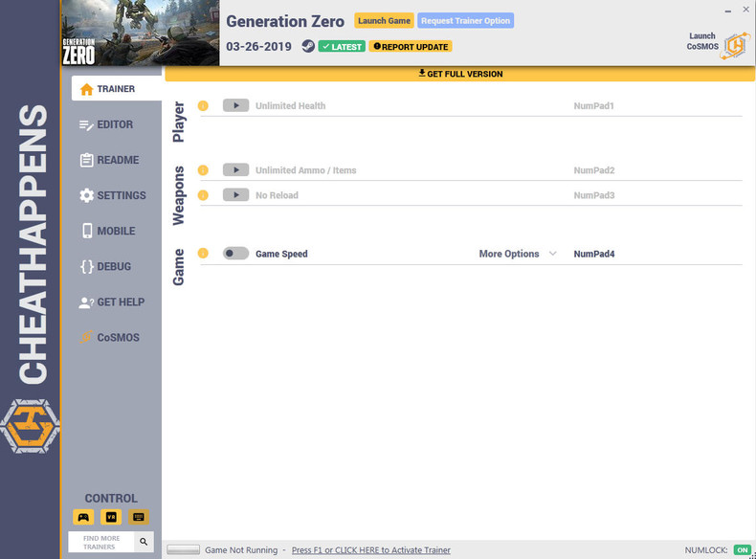Click the Launch Game button
This screenshot has height=559, width=756.
pos(384,21)
